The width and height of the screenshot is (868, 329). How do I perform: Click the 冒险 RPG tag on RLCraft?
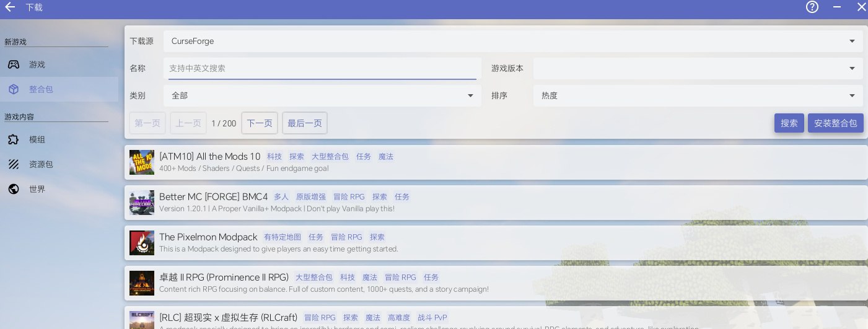319,318
